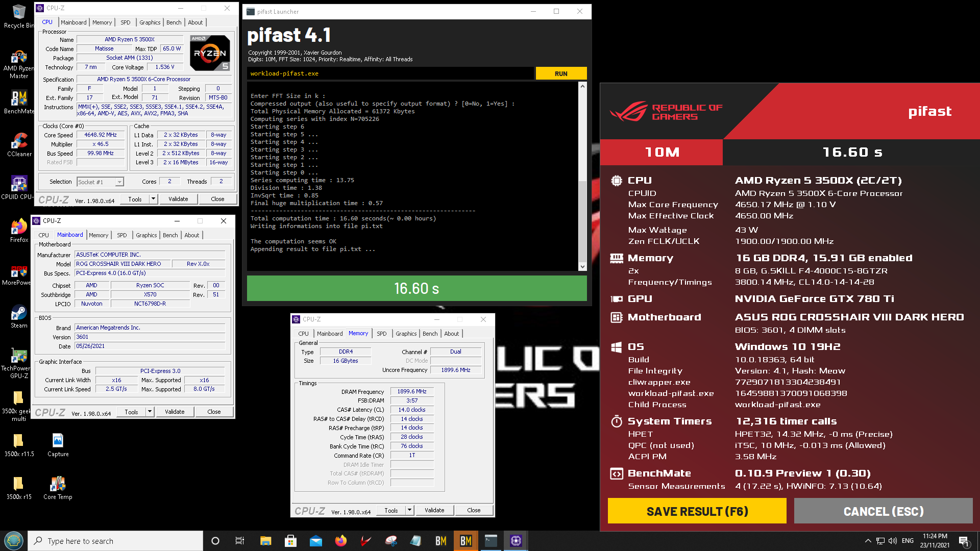980x551 pixels.
Task: Open Firefox from the taskbar
Action: [x=341, y=541]
